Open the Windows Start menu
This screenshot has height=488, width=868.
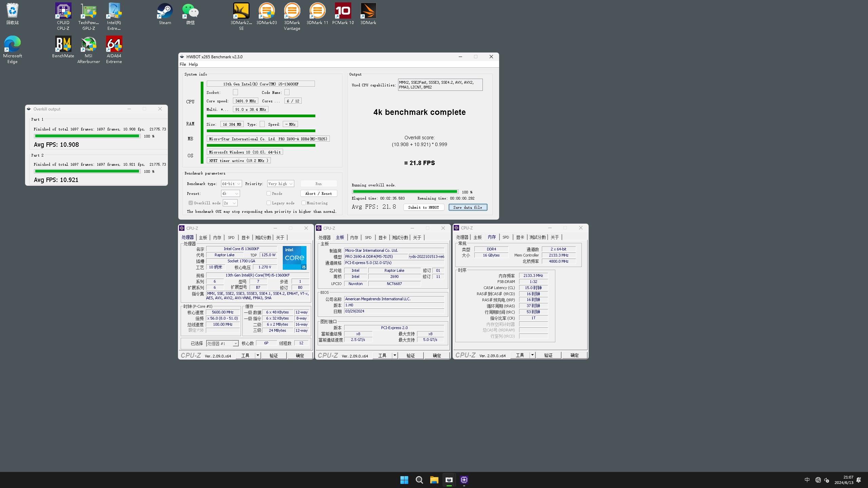[404, 480]
